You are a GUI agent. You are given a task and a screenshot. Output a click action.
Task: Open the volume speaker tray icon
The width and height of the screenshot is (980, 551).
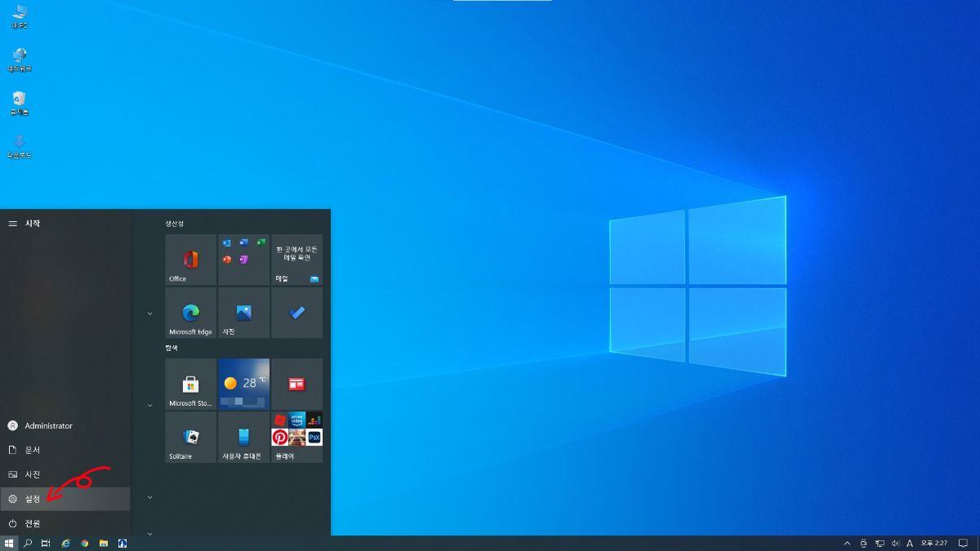[895, 543]
